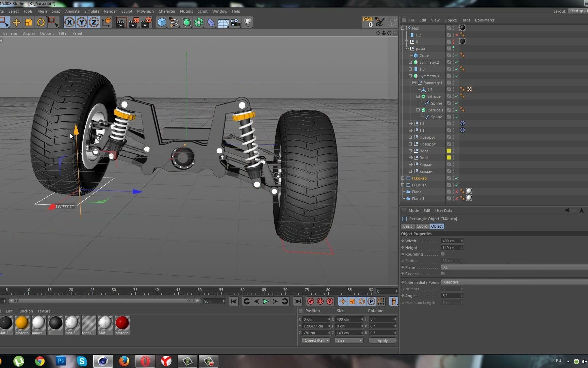The height and width of the screenshot is (368, 588).
Task: Click Play in the timeline controls
Action: [x=265, y=301]
